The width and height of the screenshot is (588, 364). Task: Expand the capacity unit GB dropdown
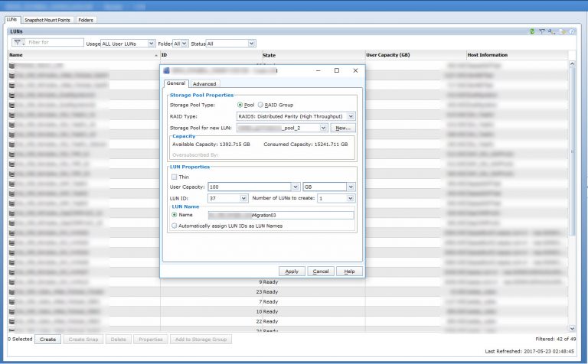[x=351, y=187]
